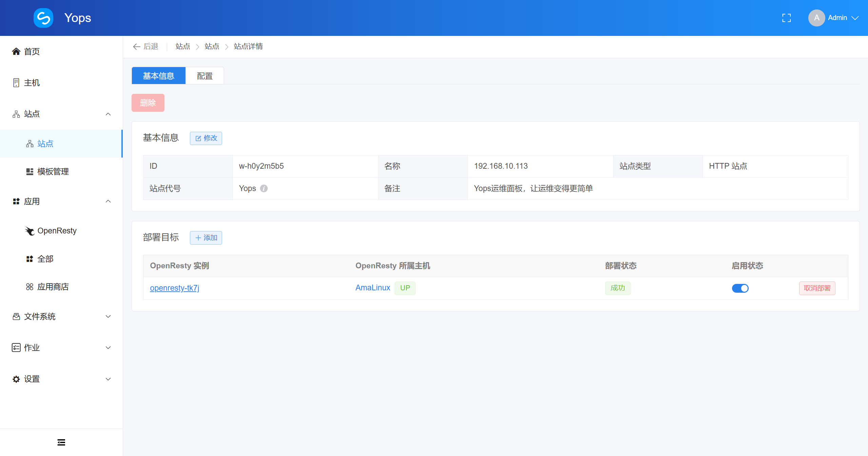
Task: Select the 基本信息 tab
Action: click(158, 76)
